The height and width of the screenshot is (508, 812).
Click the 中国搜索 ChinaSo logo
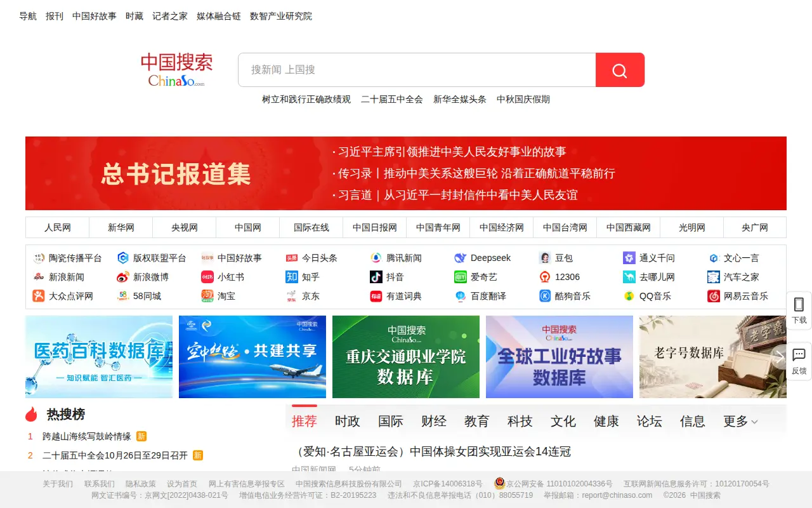(176, 70)
